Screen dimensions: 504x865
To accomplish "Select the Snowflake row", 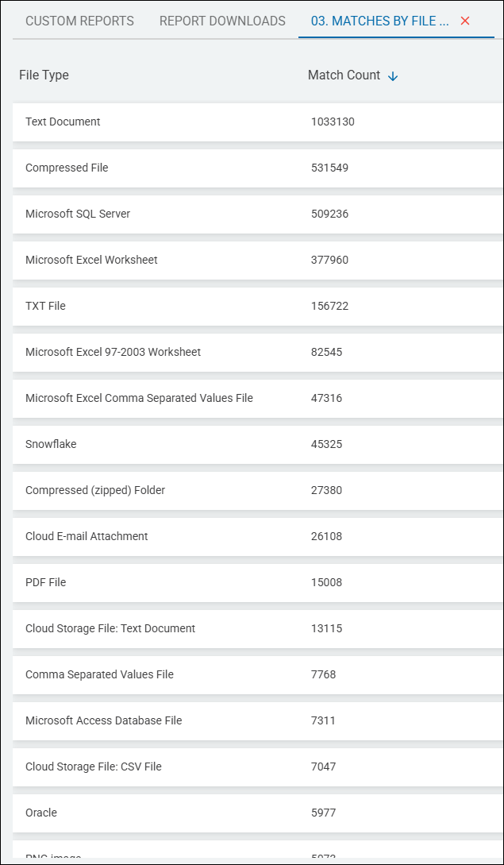I will pyautogui.click(x=51, y=445).
